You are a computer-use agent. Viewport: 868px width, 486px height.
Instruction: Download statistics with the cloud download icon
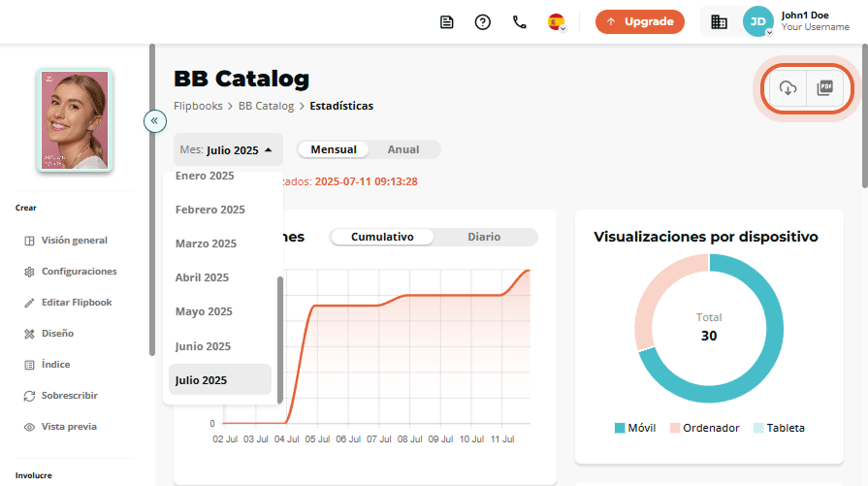788,87
